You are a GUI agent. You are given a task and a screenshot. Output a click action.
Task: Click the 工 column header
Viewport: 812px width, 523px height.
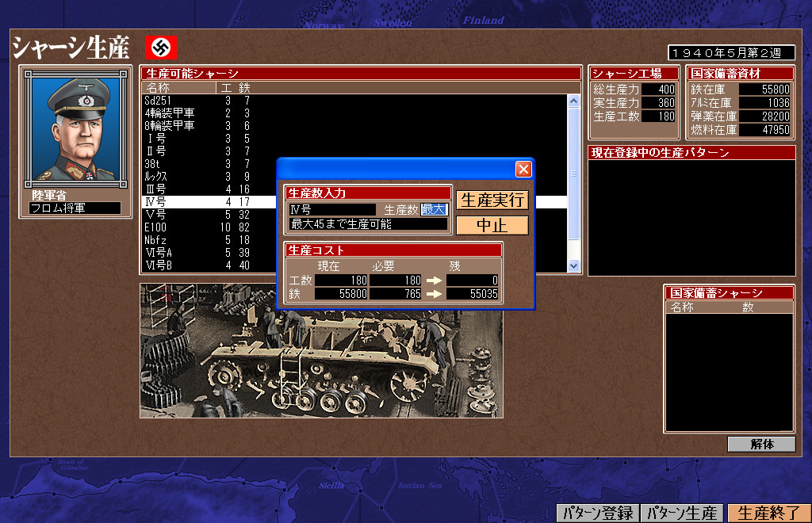pos(226,88)
